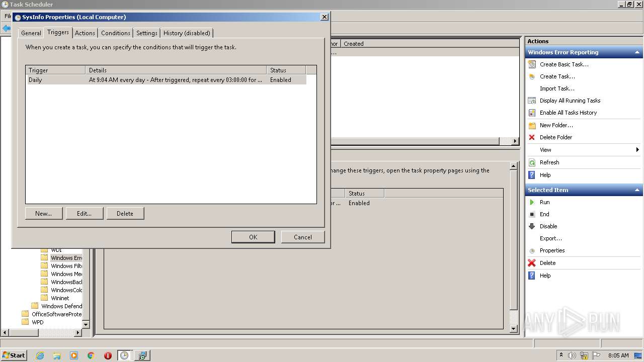This screenshot has height=362, width=644.
Task: Click the details pane scroll up arrow
Action: click(x=513, y=166)
